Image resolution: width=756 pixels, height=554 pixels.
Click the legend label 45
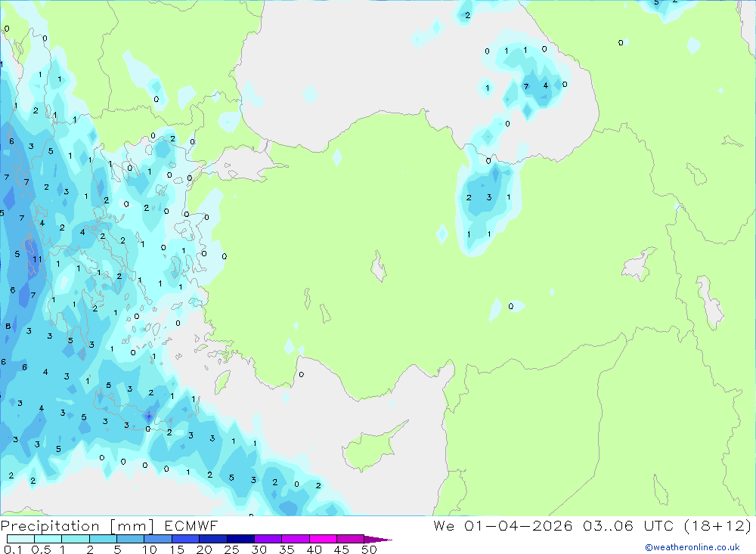click(x=342, y=549)
